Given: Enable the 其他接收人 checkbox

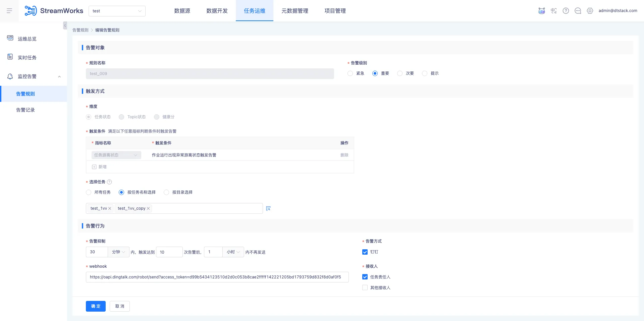Looking at the screenshot, I should coord(365,287).
